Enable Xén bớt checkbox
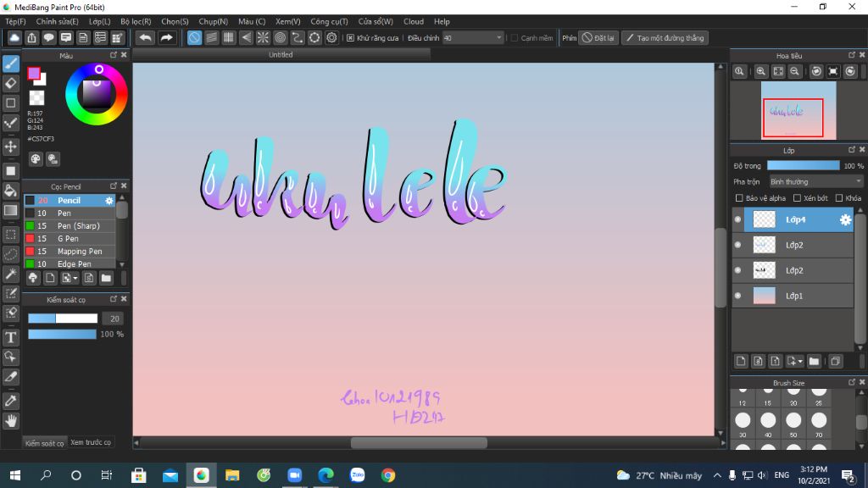The height and width of the screenshot is (488, 868). click(797, 197)
